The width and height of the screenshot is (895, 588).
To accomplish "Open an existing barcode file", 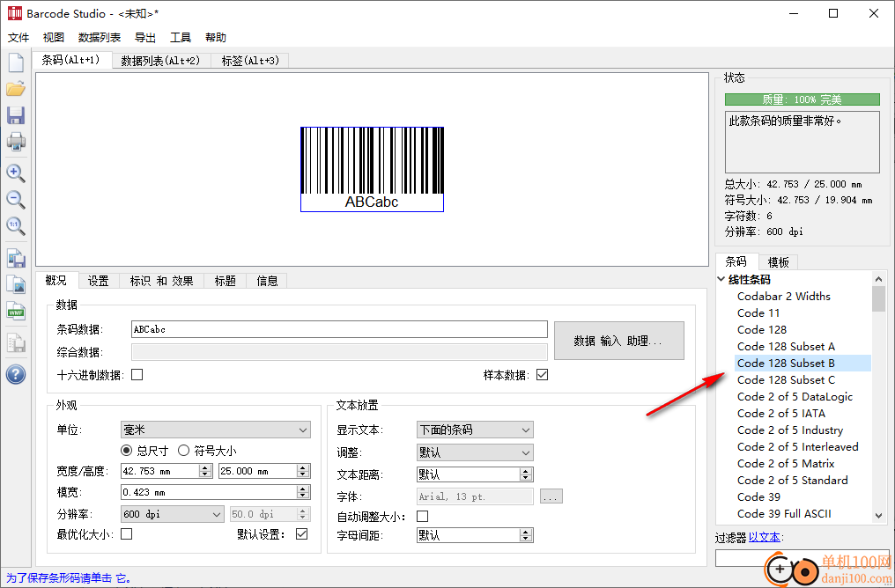I will click(x=16, y=89).
